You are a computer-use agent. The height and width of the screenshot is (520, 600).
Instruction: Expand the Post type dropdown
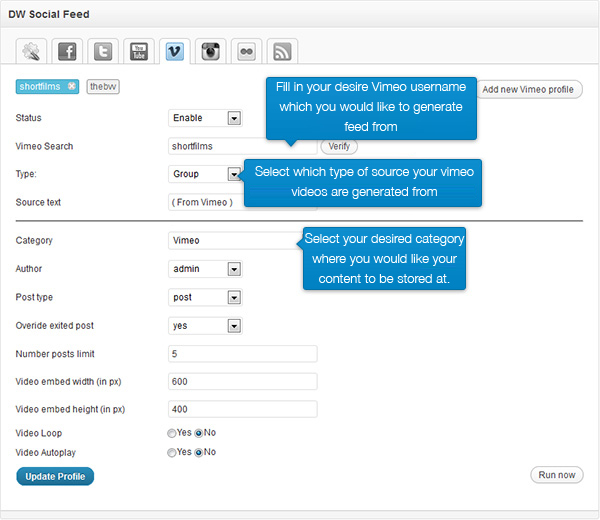pos(205,297)
